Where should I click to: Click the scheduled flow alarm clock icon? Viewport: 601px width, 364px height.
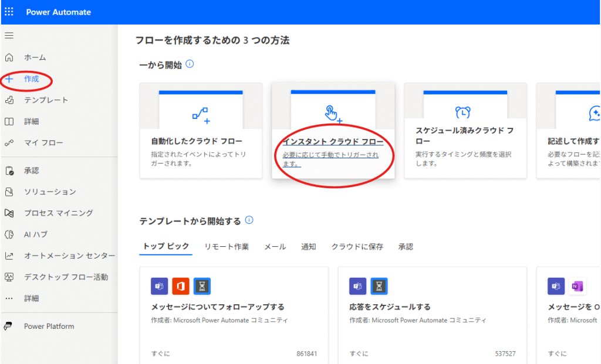point(462,112)
